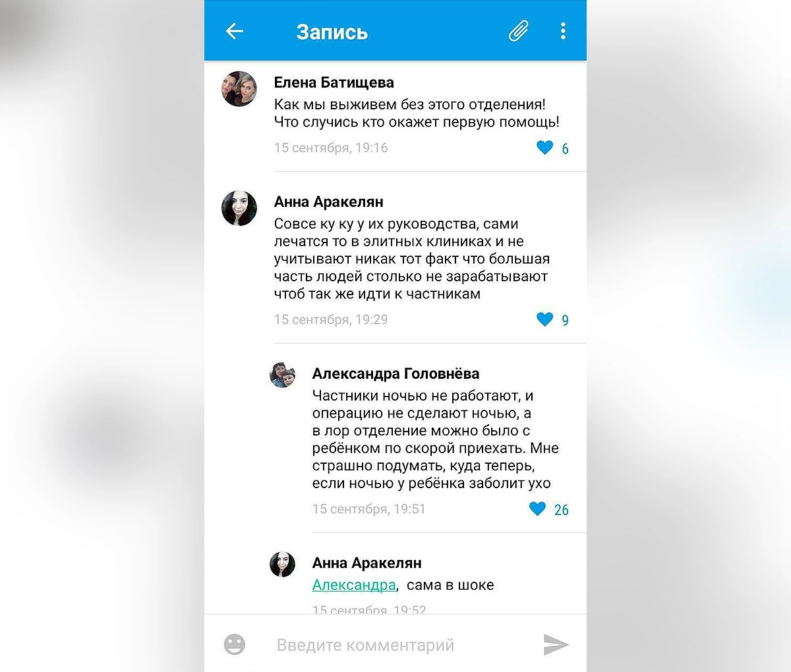Screen dimensions: 791x672
Task: Open profile via name Александра Головнёва
Action: 396,374
